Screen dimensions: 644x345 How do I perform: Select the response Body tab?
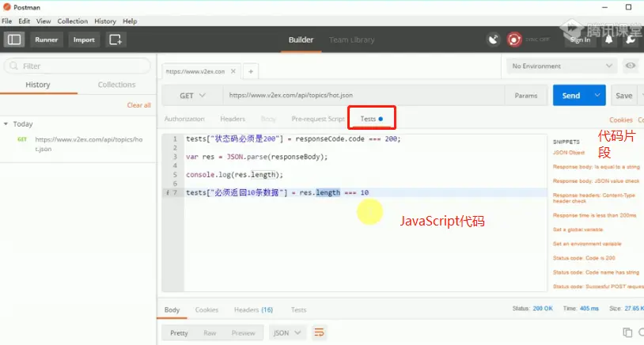point(172,309)
